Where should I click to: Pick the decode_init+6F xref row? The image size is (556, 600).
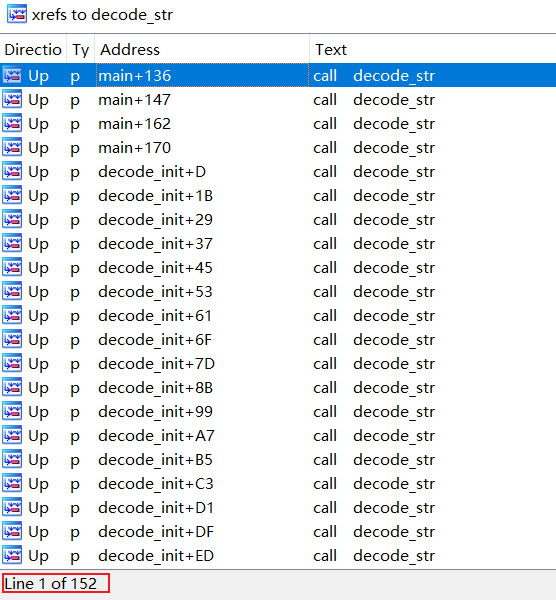coord(278,340)
